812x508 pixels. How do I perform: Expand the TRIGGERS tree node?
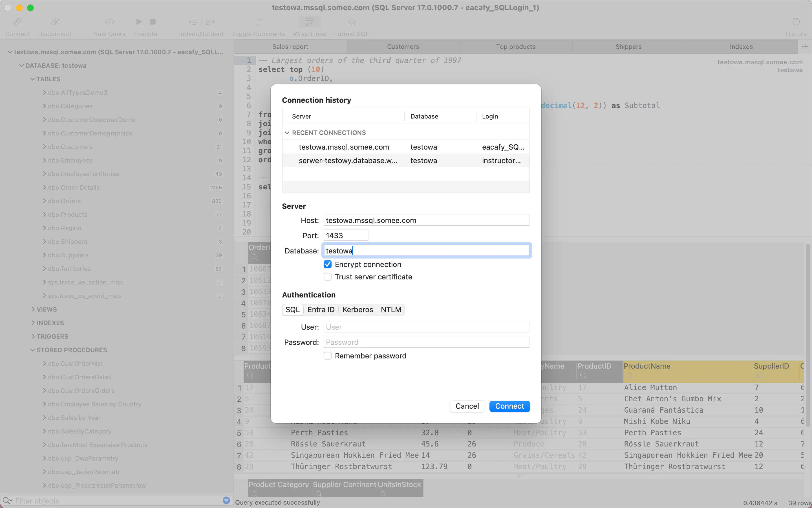point(33,336)
